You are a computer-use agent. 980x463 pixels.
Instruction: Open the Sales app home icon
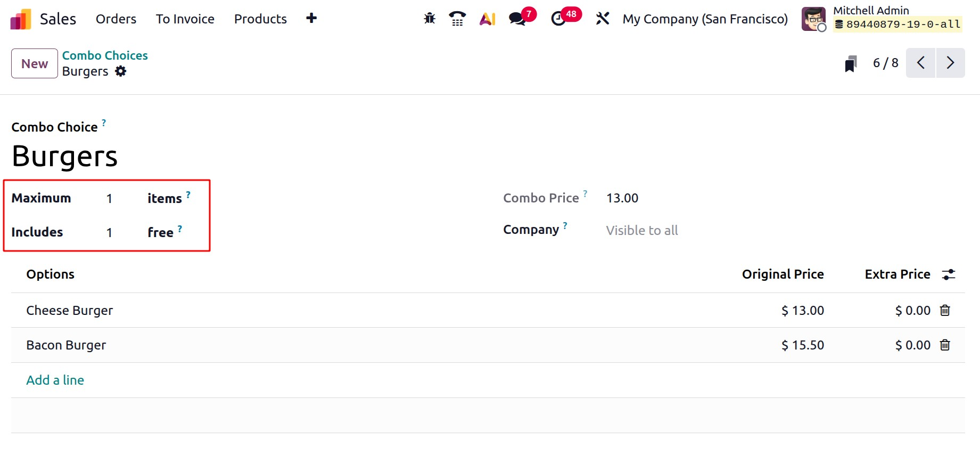click(x=21, y=19)
